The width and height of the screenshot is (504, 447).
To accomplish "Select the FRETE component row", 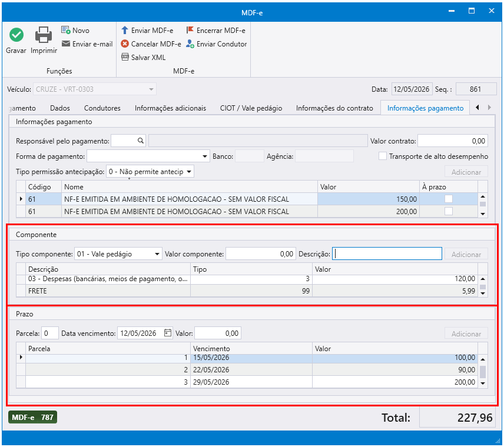I will 251,291.
